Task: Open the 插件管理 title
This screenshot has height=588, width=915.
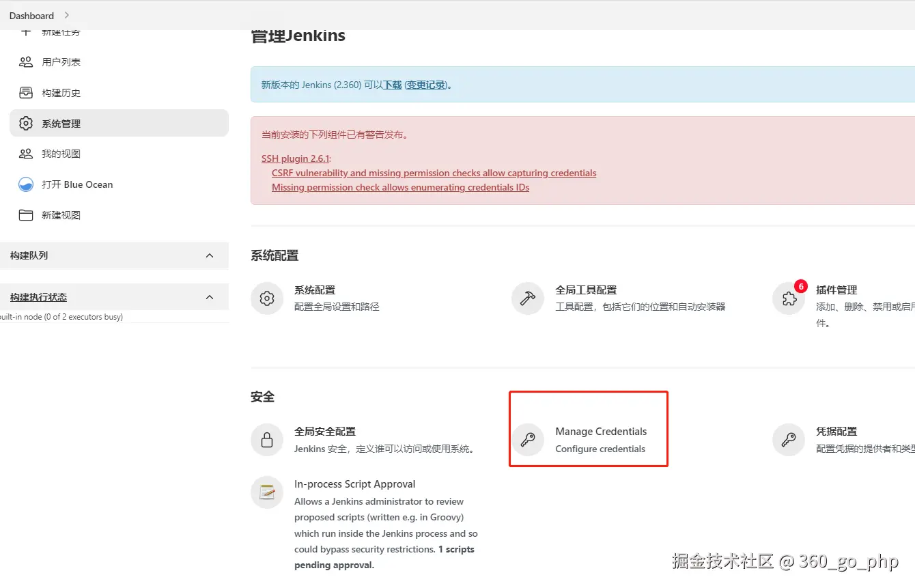Action: [836, 290]
